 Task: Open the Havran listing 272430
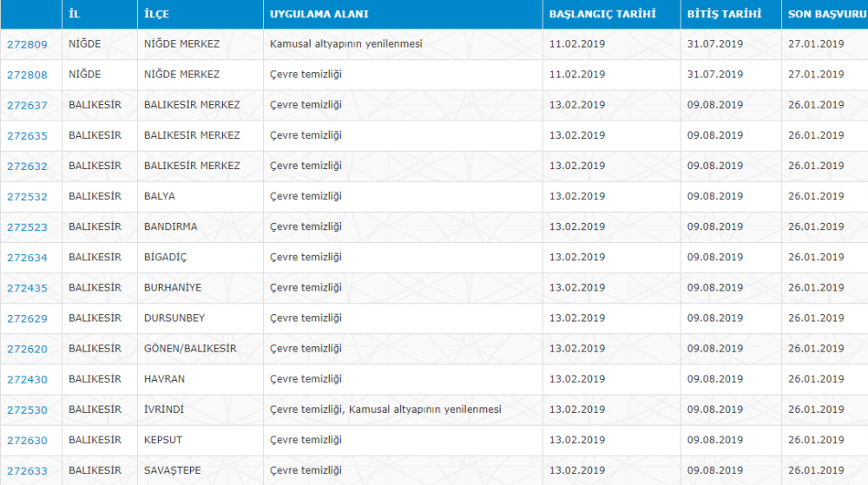tap(27, 379)
